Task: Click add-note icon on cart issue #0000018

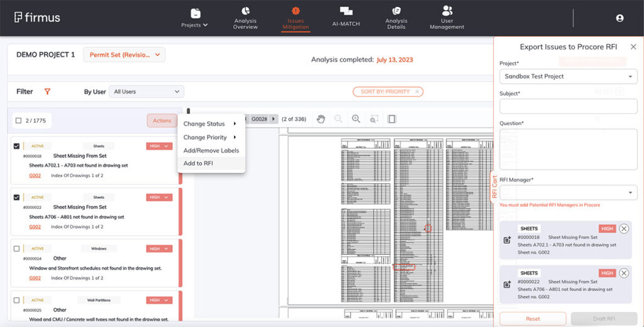Action: 508,240
